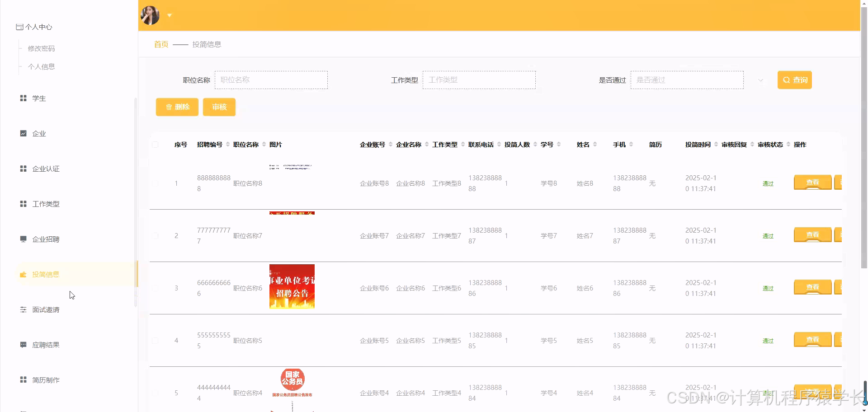Expand the avatar account dropdown arrow
The image size is (868, 412).
pos(170,15)
